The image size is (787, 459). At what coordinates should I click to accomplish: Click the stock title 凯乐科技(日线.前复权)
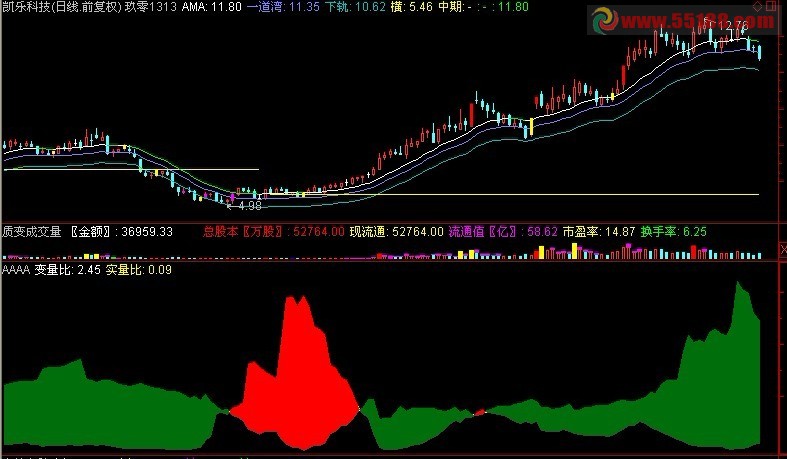[x=61, y=7]
